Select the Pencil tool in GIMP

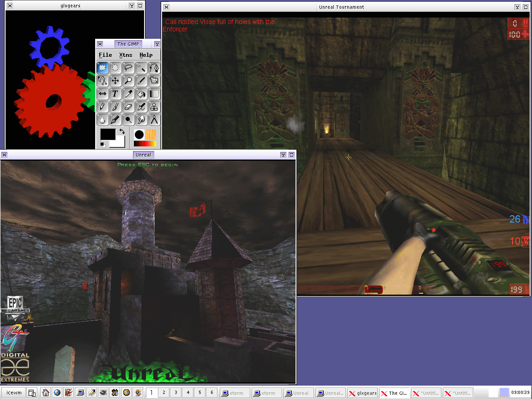pos(103,107)
